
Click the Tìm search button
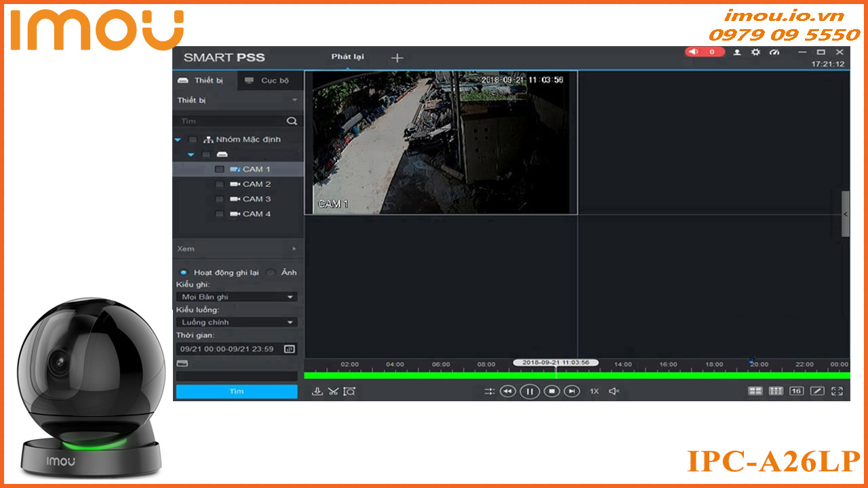tap(236, 391)
